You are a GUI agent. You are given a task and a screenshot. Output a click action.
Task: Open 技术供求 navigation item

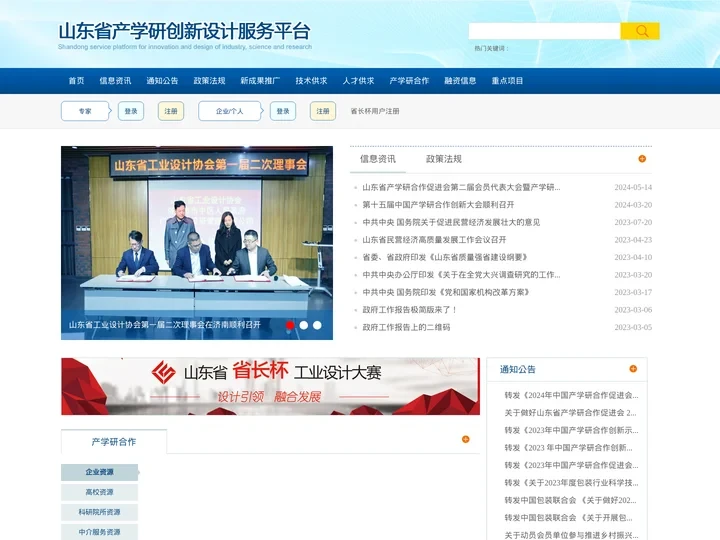coord(311,81)
